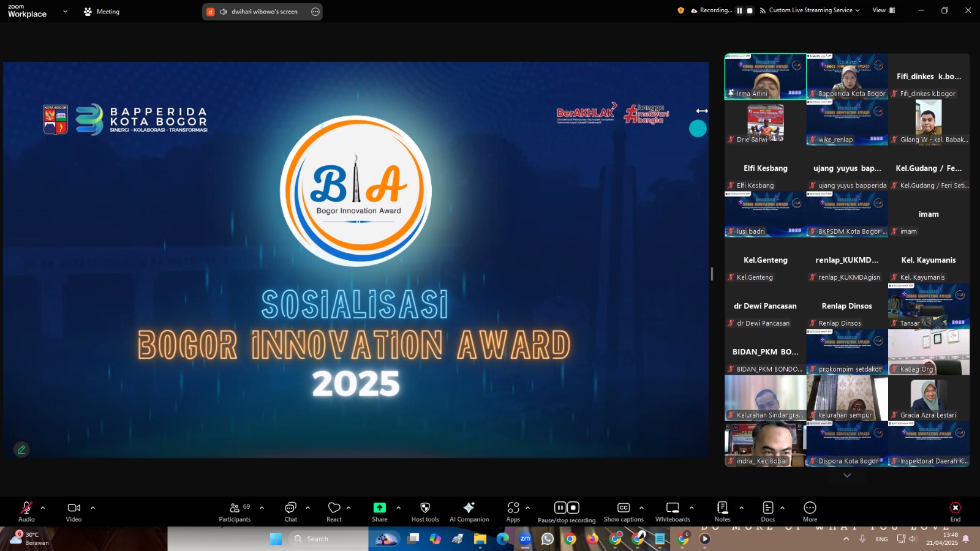Open Custom Live Streaming Service dropdown
Screen dimensions: 980x551
(810, 10)
